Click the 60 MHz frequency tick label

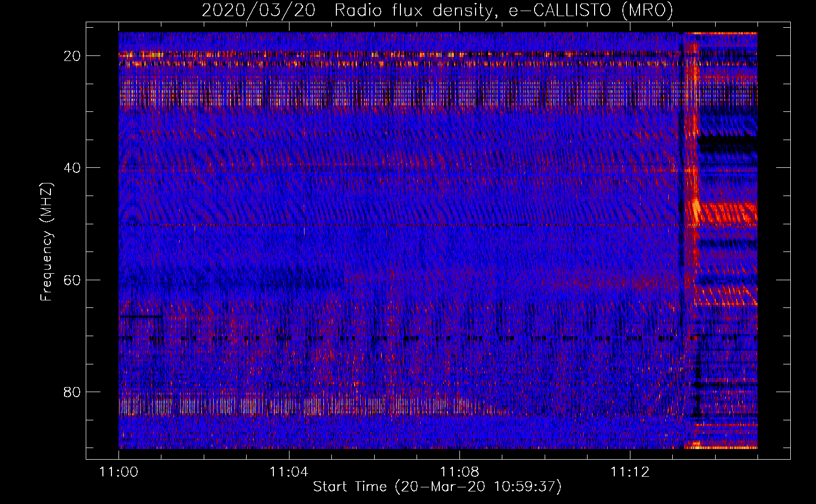[x=72, y=280]
